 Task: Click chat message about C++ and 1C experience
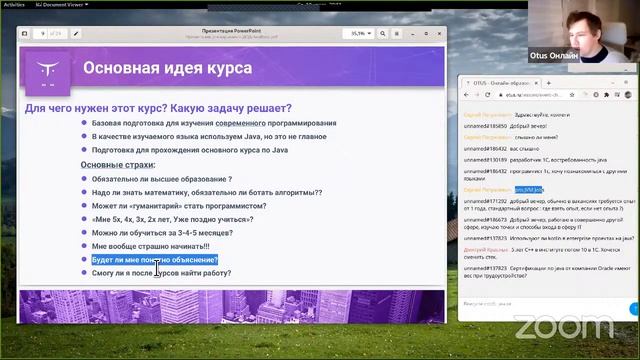(542, 253)
